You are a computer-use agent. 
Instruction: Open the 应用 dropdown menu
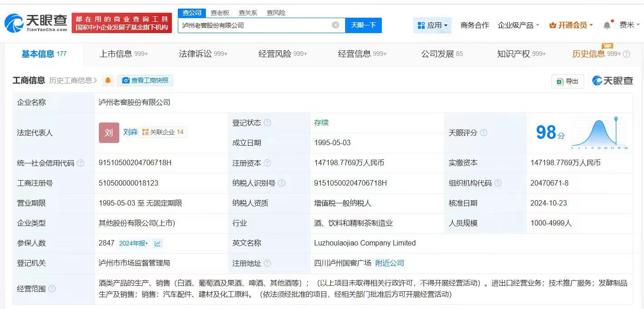coord(432,25)
